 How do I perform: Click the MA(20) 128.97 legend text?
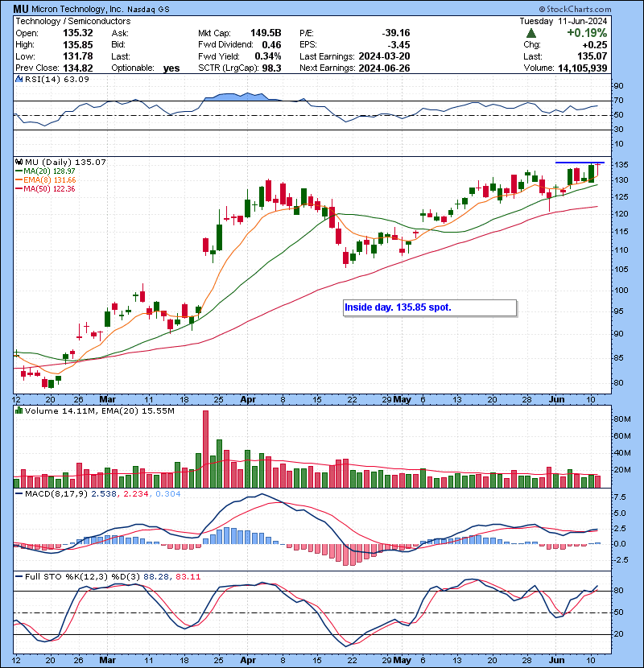(x=49, y=171)
